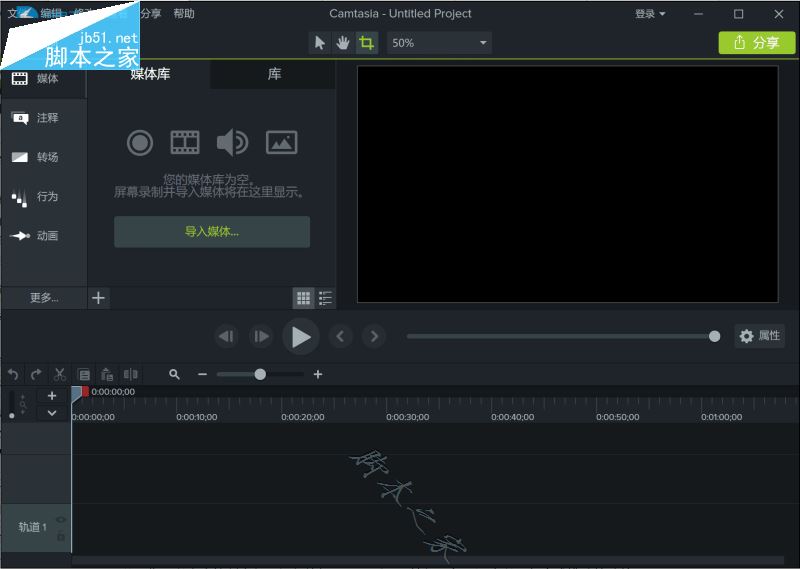Step back one frame

pos(227,336)
